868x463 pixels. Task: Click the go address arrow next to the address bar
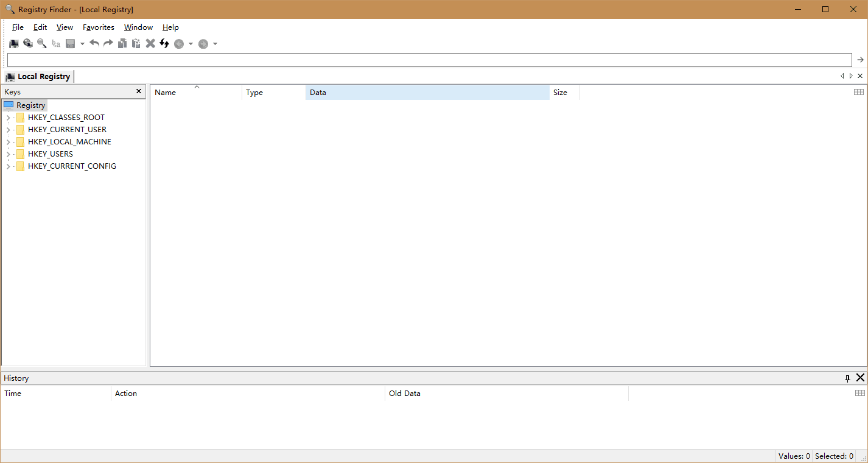859,59
